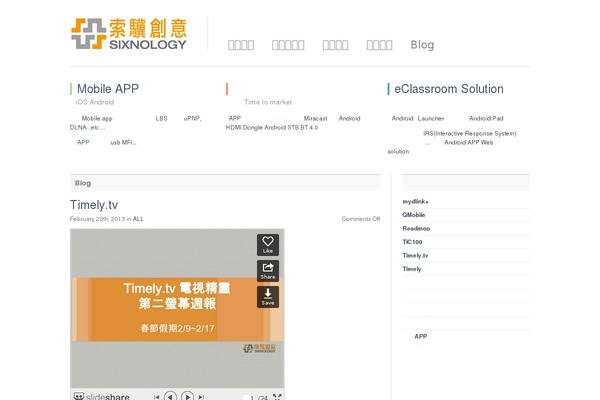This screenshot has height=400, width=600.
Task: Click the slide preview thumbnail
Action: click(x=177, y=308)
